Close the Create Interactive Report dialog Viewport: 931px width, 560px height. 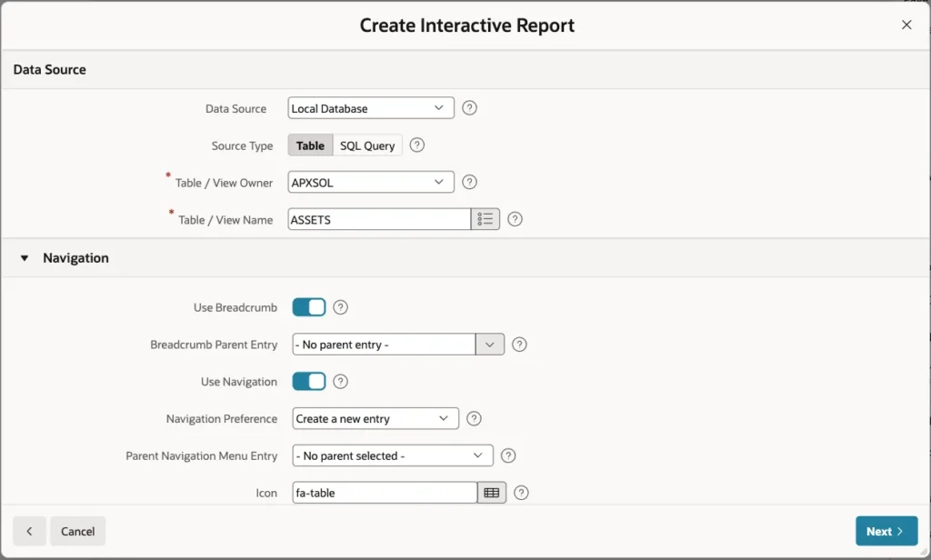pos(906,25)
